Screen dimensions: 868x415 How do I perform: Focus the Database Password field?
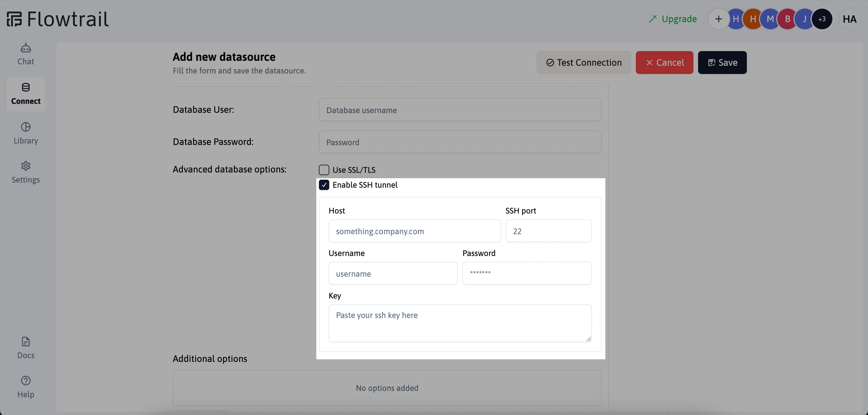coord(460,142)
